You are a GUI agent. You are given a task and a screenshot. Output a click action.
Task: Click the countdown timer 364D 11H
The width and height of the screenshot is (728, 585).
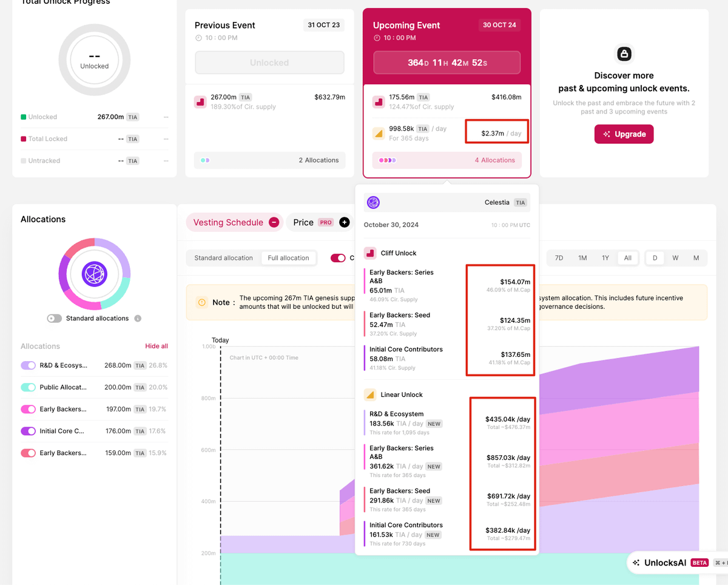(447, 63)
